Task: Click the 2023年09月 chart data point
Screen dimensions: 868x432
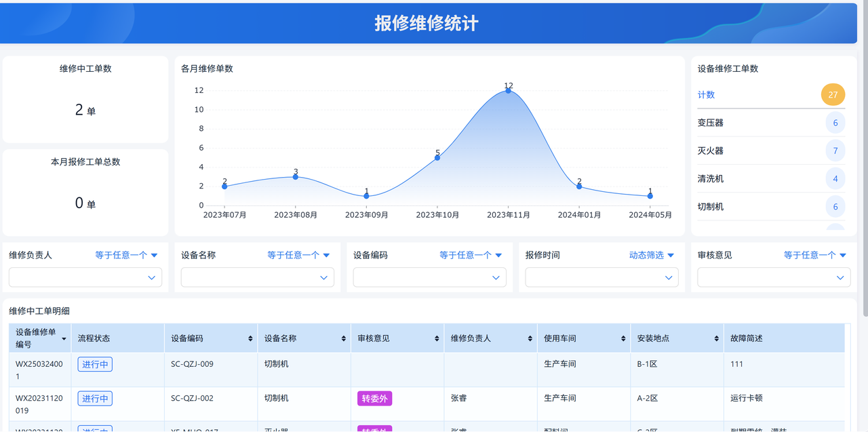Action: [x=367, y=196]
